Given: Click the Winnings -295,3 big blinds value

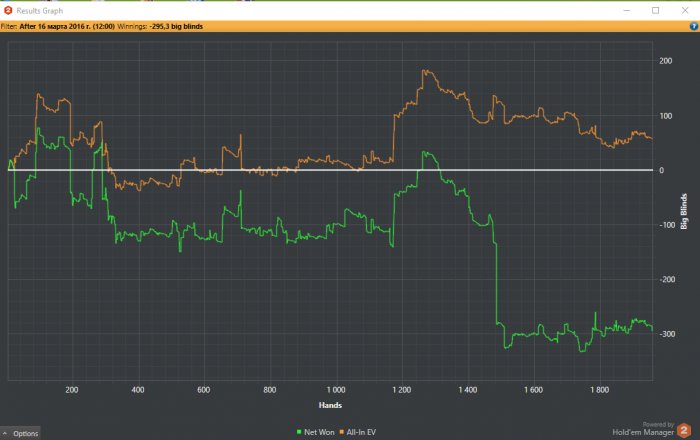Looking at the screenshot, I should (176, 26).
